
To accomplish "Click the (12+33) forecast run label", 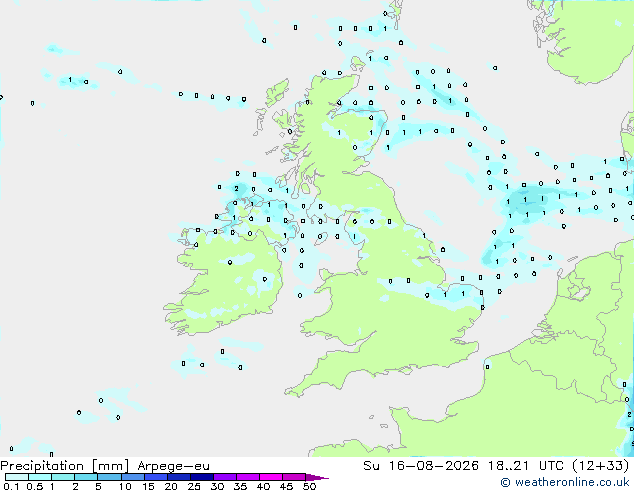I will 601,466.
